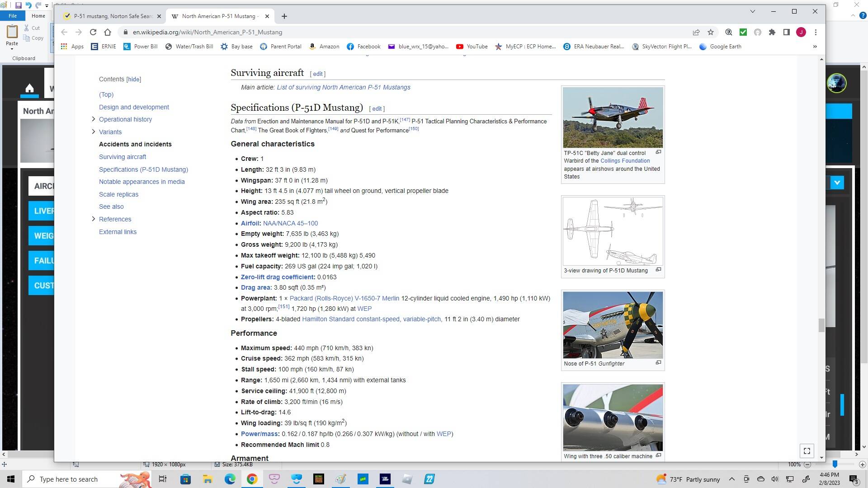Click the home icon in Chrome toolbar
This screenshot has height=488, width=868.
[108, 32]
